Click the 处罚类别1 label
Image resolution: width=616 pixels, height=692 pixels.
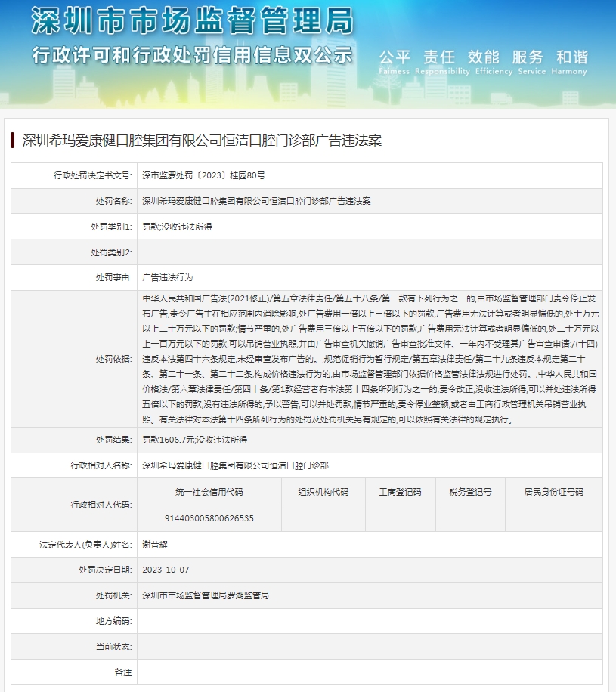coord(111,227)
